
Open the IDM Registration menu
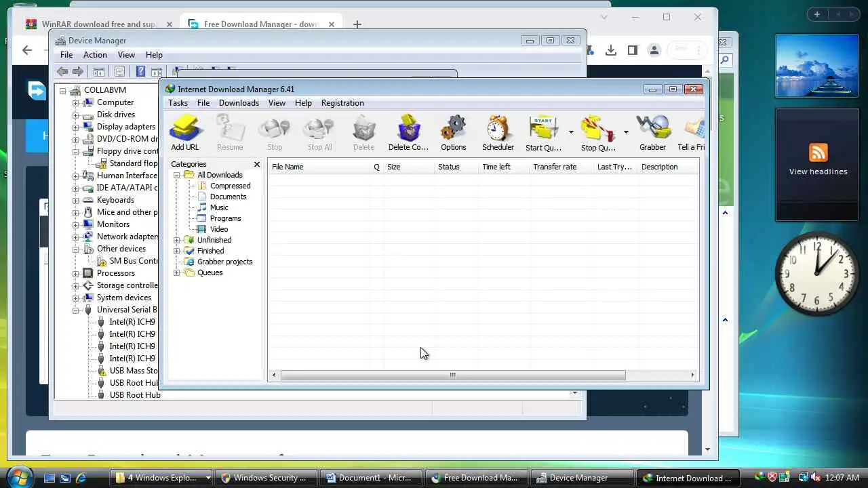pos(342,103)
